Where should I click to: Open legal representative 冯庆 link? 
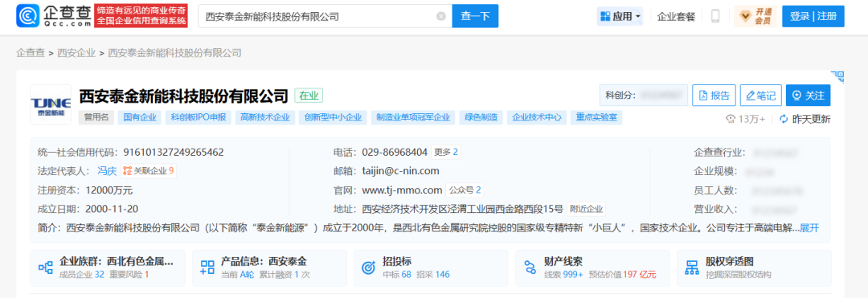click(108, 171)
